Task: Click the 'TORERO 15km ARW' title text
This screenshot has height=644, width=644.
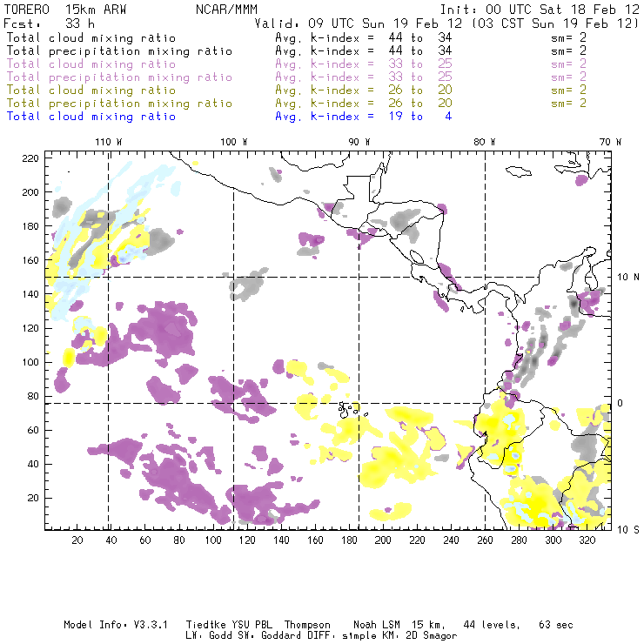Action: click(65, 10)
